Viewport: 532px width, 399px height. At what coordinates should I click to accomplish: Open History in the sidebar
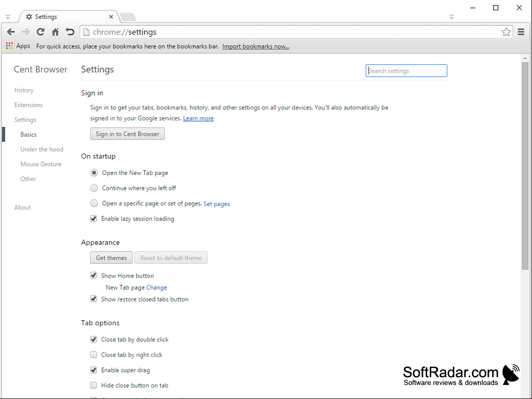click(x=24, y=90)
